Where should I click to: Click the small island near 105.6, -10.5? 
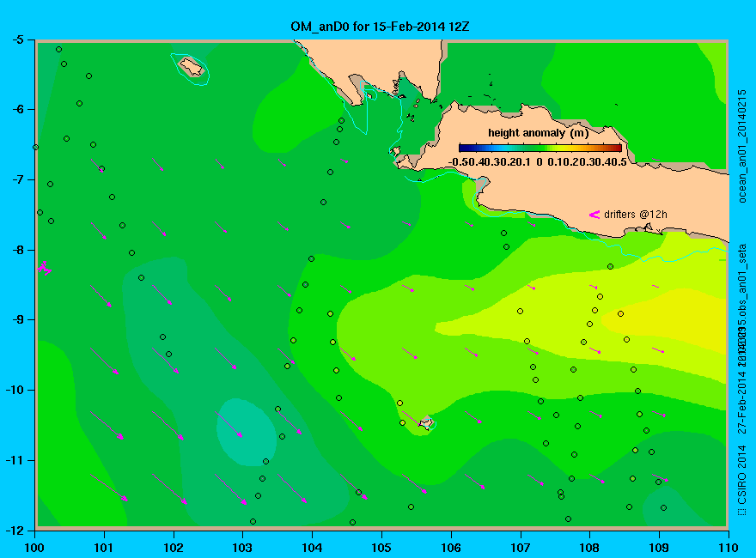coord(427,423)
